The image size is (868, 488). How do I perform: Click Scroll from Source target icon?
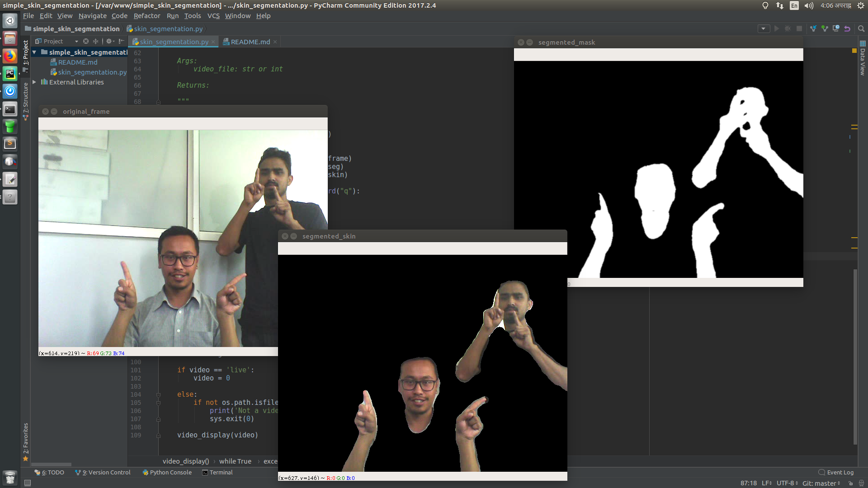(x=86, y=41)
